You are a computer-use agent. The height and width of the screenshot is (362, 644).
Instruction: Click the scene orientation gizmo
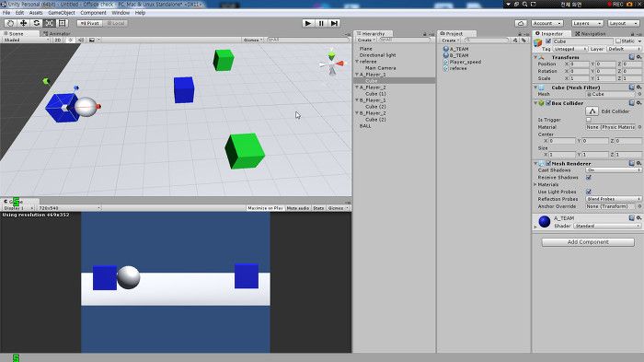click(332, 64)
